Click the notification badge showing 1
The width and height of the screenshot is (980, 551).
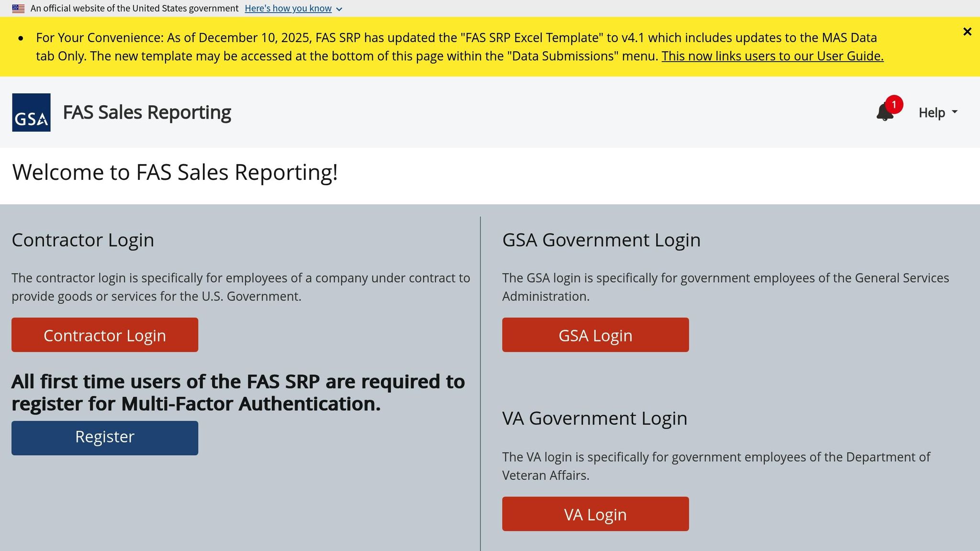pos(894,103)
